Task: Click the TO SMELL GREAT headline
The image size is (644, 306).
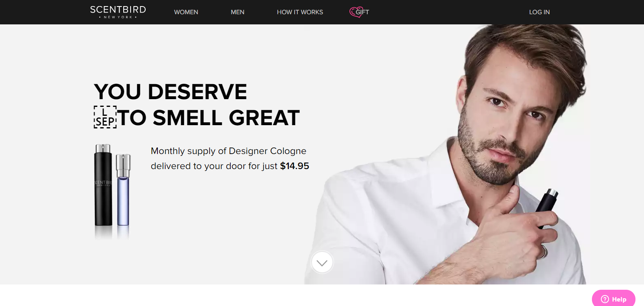Action: (209, 118)
